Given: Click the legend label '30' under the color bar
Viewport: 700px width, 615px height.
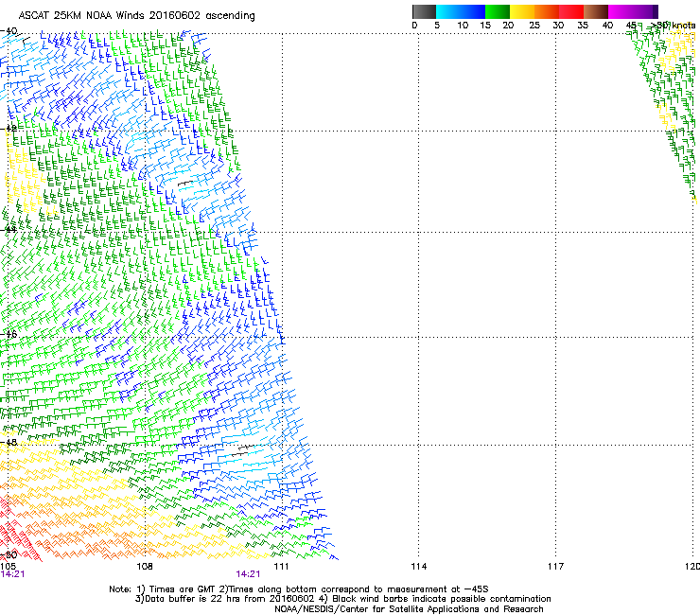Looking at the screenshot, I should [558, 26].
